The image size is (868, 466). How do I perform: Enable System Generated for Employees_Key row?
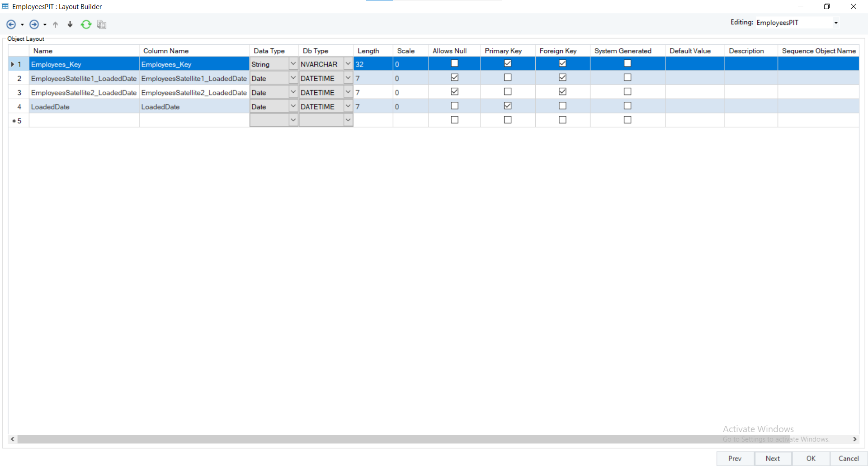tap(627, 64)
